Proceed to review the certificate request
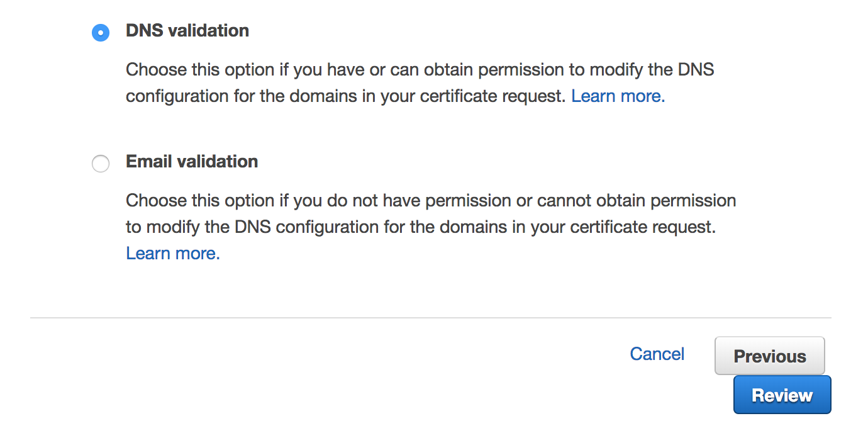 coord(782,395)
